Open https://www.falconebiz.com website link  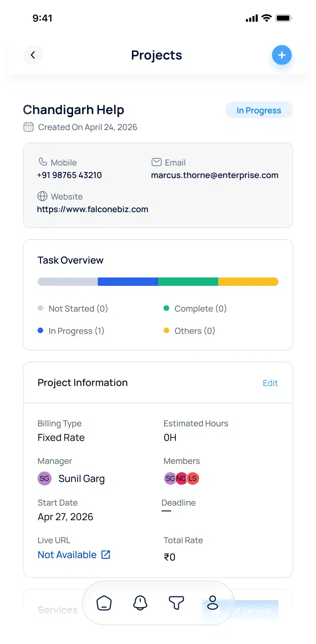pos(93,209)
